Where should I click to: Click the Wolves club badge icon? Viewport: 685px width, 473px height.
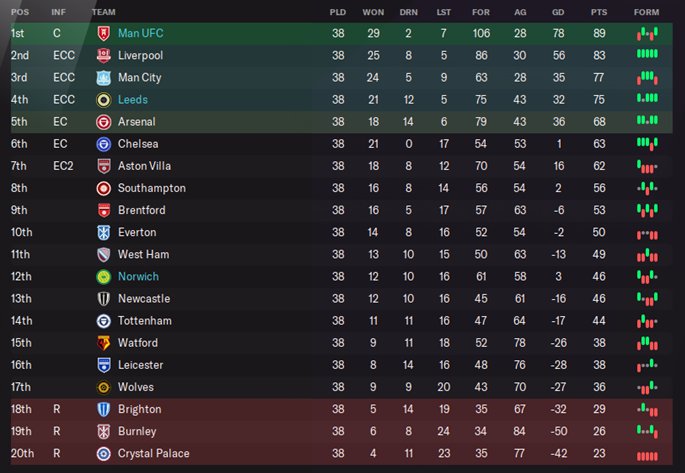tap(104, 387)
